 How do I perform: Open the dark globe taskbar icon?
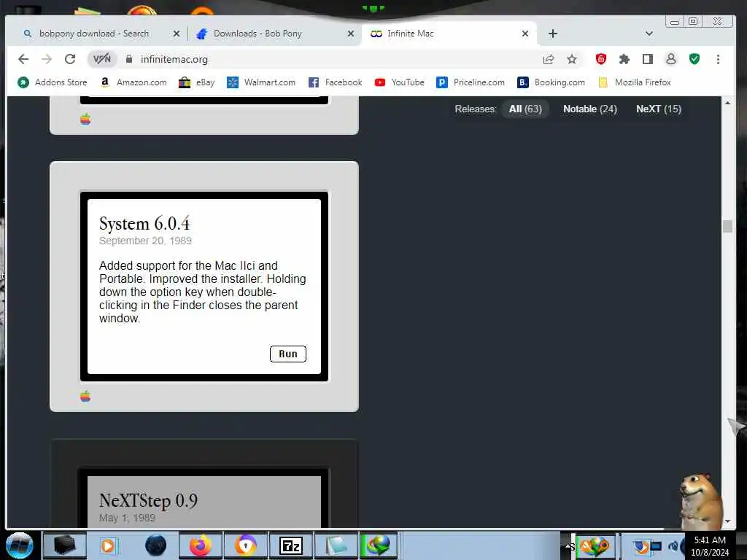(x=156, y=545)
